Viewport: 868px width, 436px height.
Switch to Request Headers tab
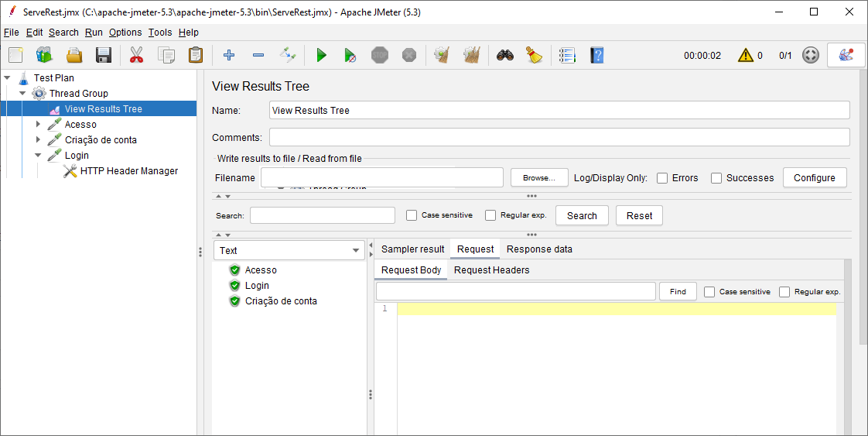491,270
